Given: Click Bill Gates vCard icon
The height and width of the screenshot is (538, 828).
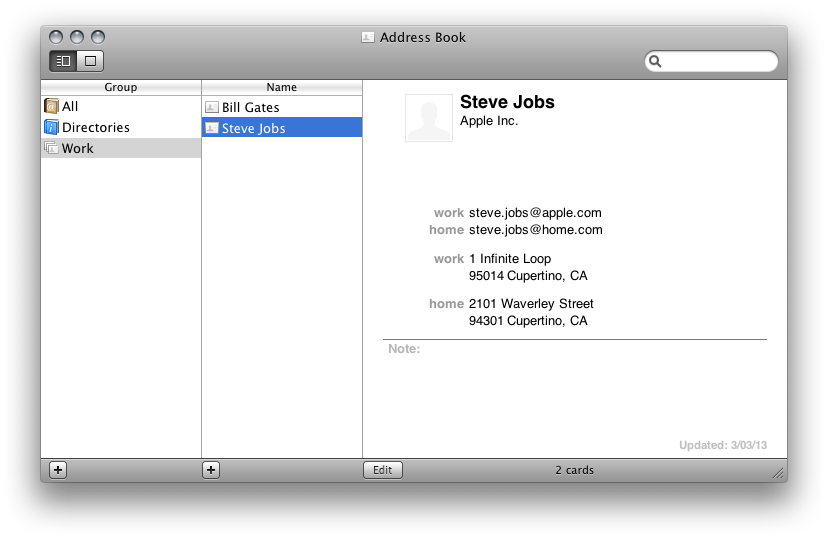Looking at the screenshot, I should pos(212,107).
